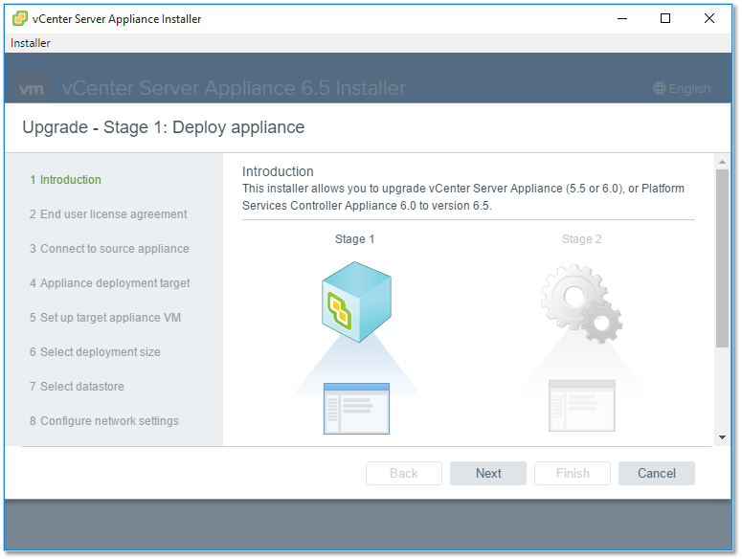742x560 pixels.
Task: Maximize the installer window
Action: [665, 19]
